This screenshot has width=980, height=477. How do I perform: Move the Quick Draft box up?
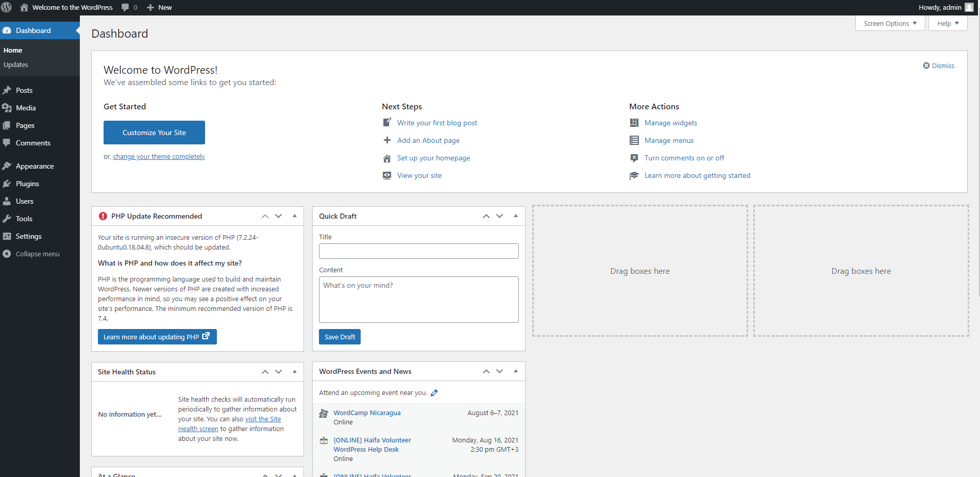(486, 216)
